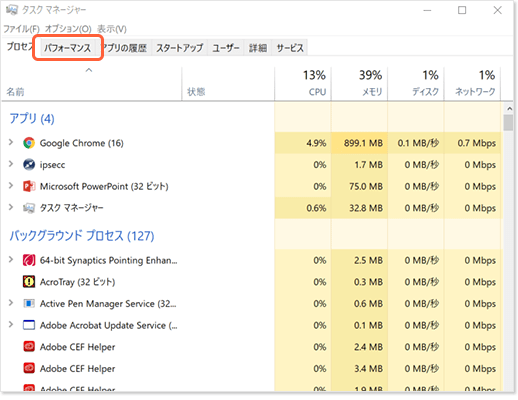Switch to the サービス tab

click(290, 48)
